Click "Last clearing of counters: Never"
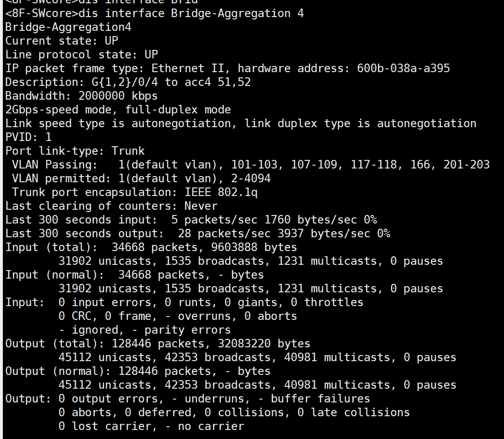This screenshot has height=439, width=504. [x=111, y=206]
